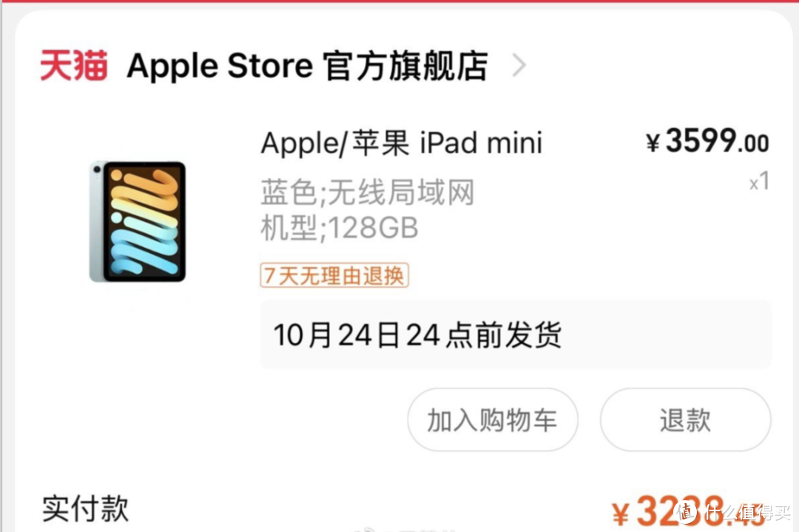Screen dimensions: 799x532
Task: Click the 退款 refund button
Action: pyautogui.click(x=685, y=420)
